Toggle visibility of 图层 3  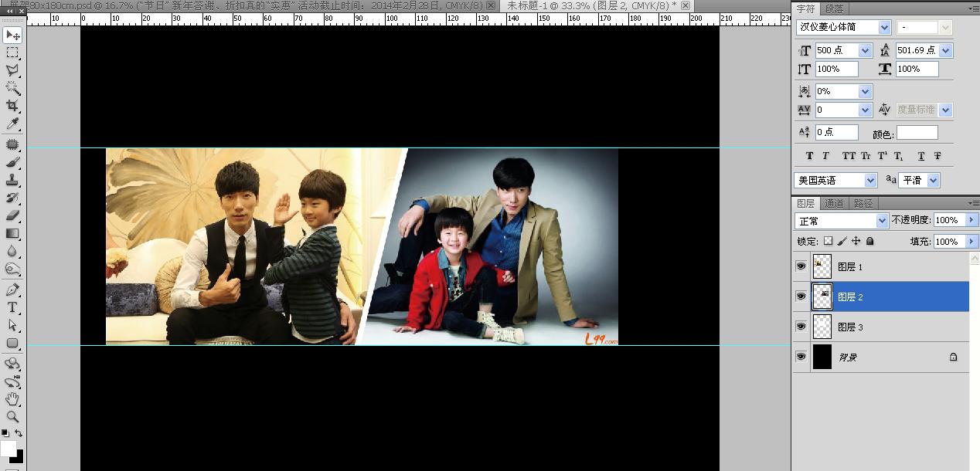click(x=801, y=327)
